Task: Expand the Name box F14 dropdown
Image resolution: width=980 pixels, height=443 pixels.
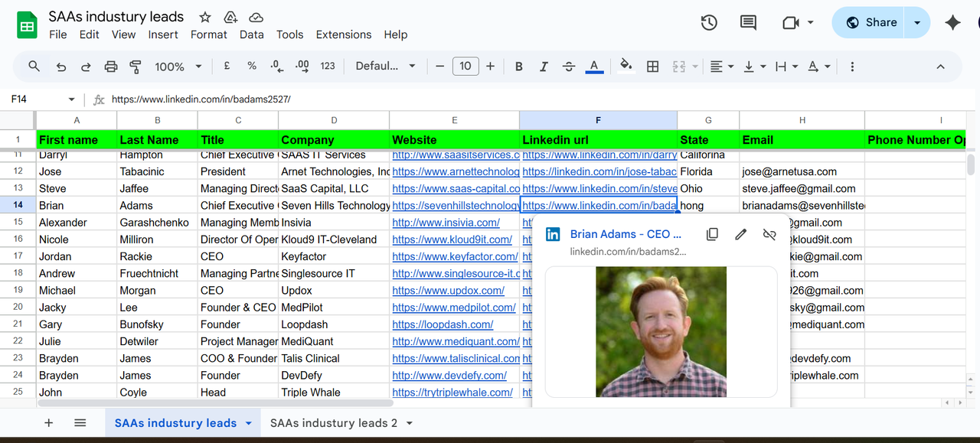Action: tap(72, 99)
